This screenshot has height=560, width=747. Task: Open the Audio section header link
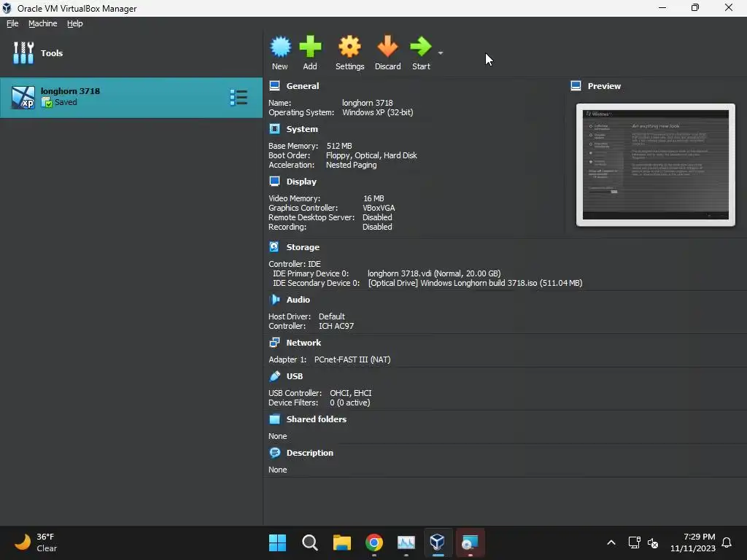298,300
